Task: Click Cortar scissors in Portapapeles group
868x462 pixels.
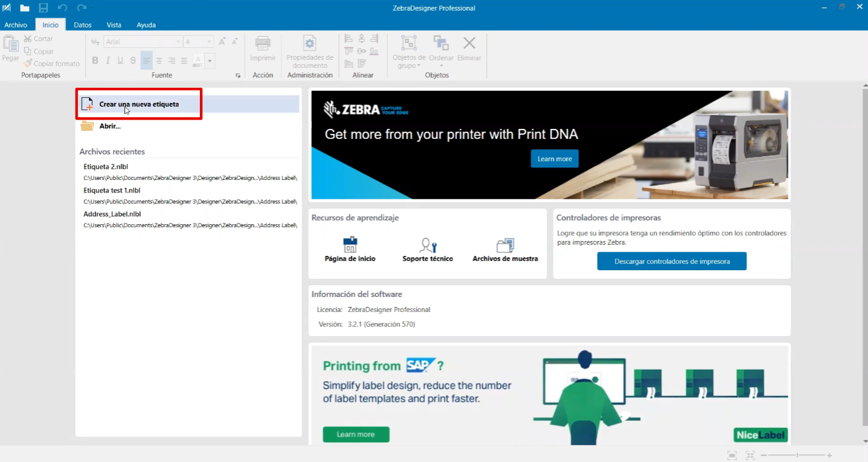Action: 39,39
